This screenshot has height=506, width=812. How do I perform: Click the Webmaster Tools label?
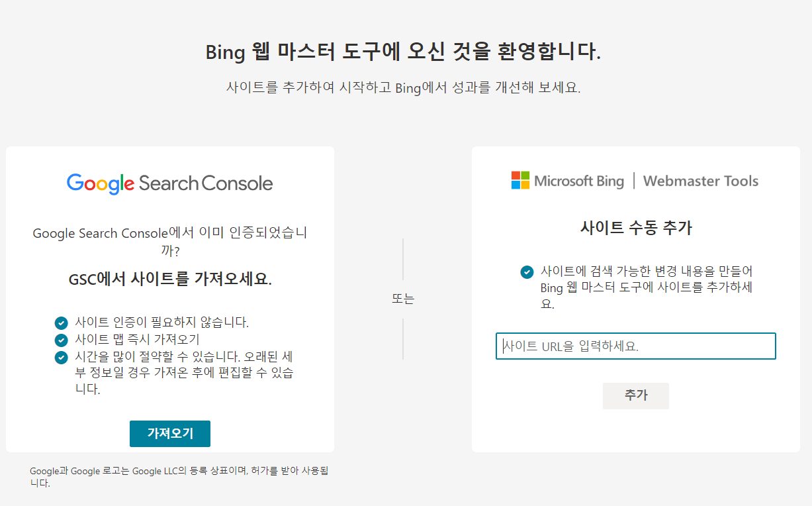click(x=701, y=180)
